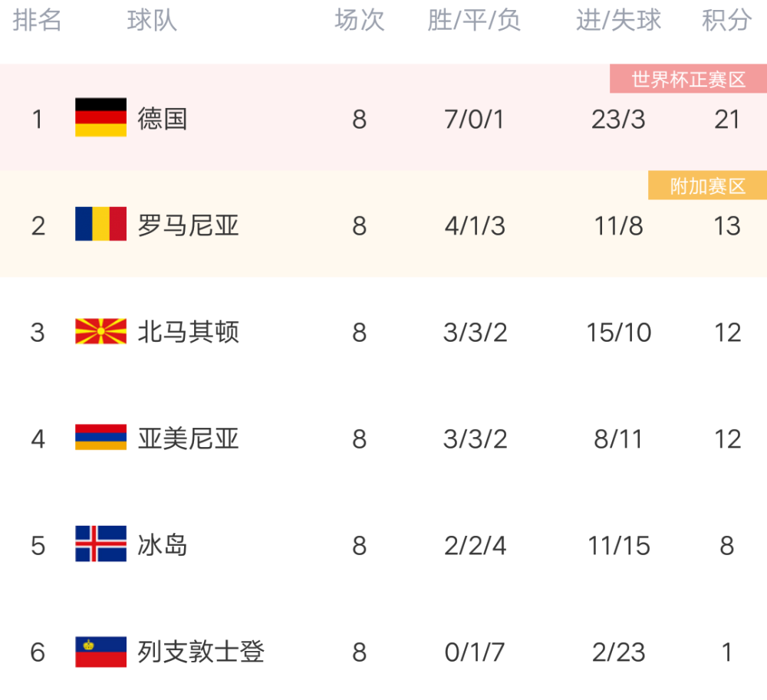Select the 世界杯正赛区 badge
The image size is (767, 700).
coord(688,79)
